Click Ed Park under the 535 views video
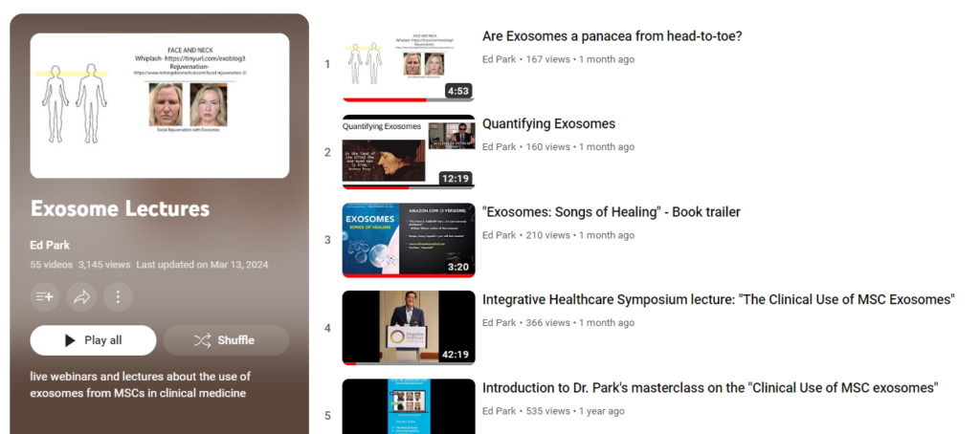Image resolution: width=980 pixels, height=434 pixels. [x=500, y=411]
